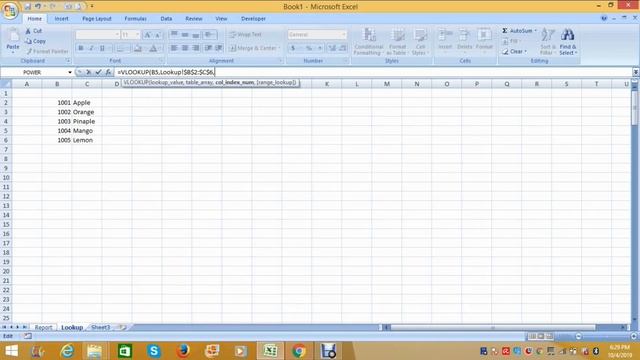Open the Report sheet tab
The image size is (640, 360).
click(43, 327)
